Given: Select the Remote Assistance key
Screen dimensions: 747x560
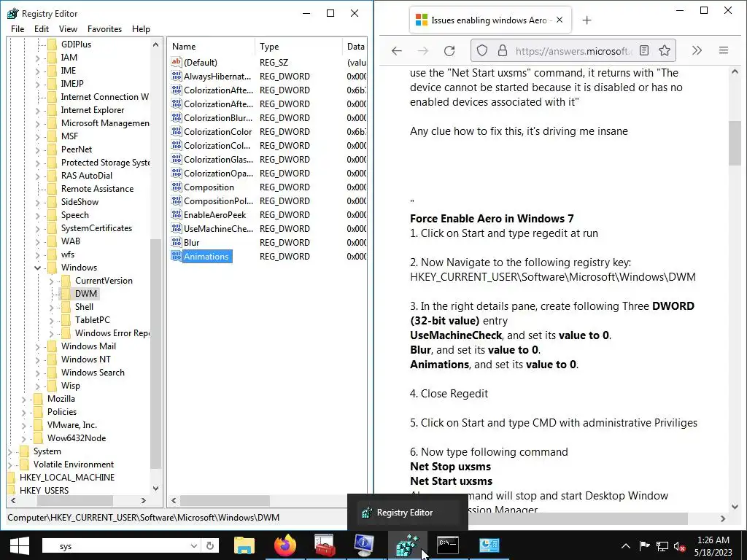Looking at the screenshot, I should click(x=97, y=189).
